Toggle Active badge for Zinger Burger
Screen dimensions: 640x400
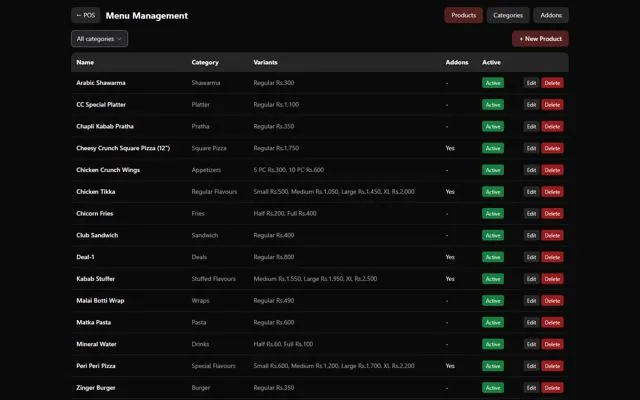coord(493,388)
